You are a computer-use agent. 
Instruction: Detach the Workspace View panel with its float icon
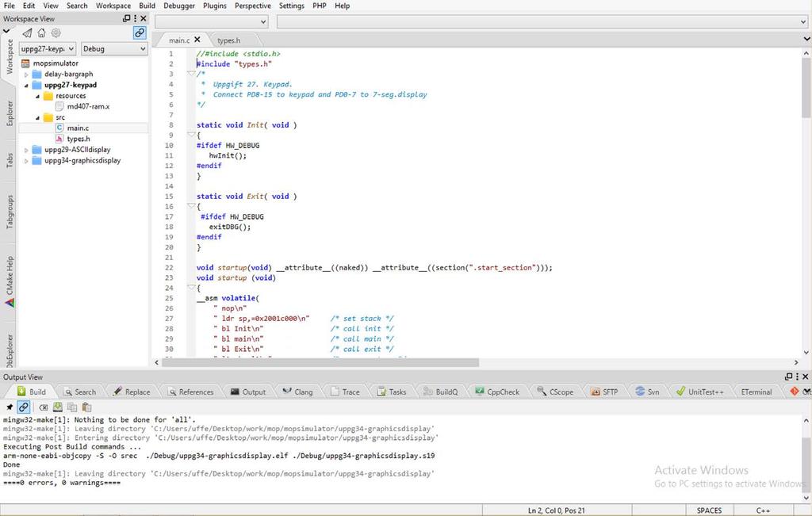[126, 18]
